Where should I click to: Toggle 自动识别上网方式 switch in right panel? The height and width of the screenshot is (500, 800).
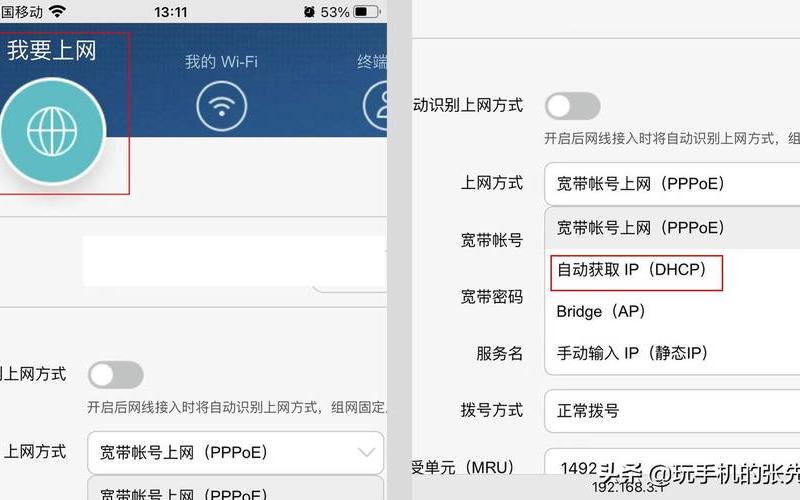click(572, 106)
